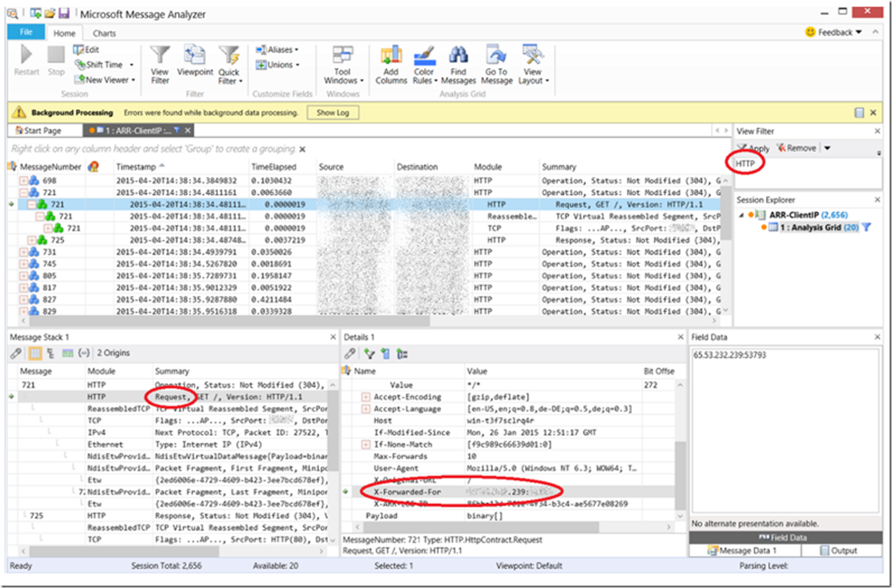This screenshot has height=588, width=892.
Task: Close the Background Processing notification bar
Action: (x=873, y=112)
